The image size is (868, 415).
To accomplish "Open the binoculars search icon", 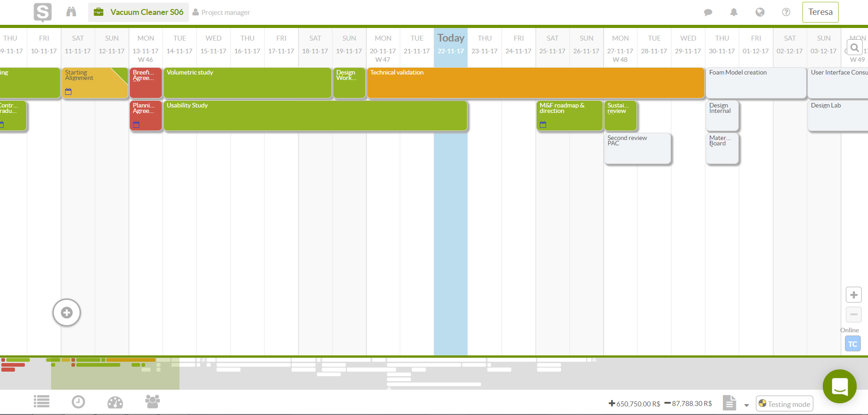I will click(71, 12).
